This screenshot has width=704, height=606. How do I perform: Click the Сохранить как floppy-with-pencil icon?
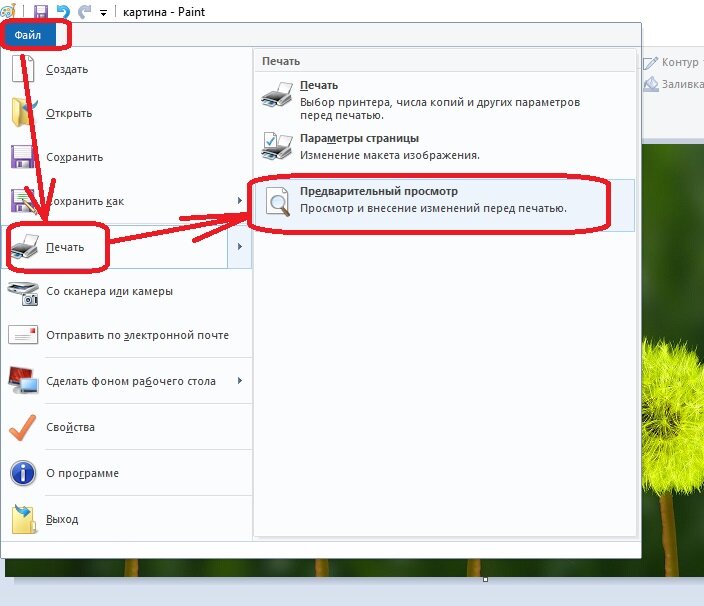click(23, 200)
